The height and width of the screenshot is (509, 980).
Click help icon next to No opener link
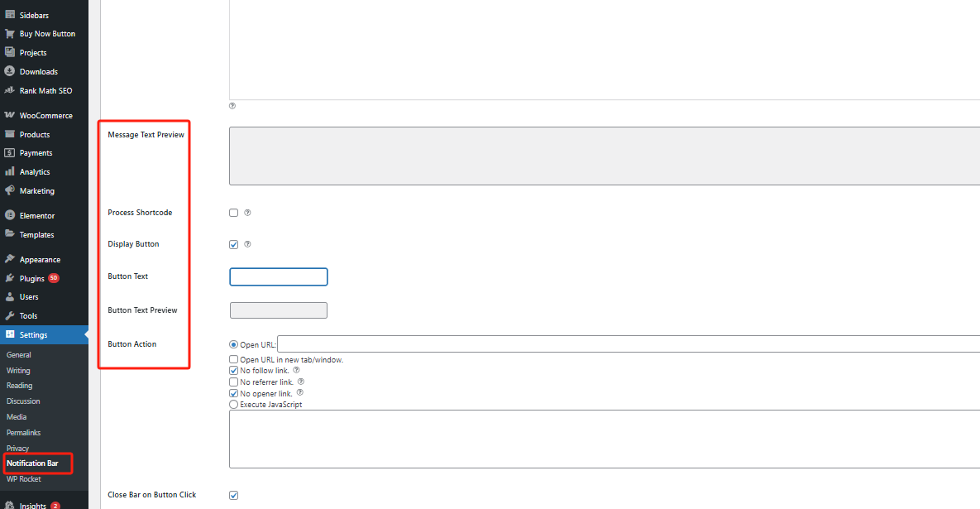click(x=300, y=392)
